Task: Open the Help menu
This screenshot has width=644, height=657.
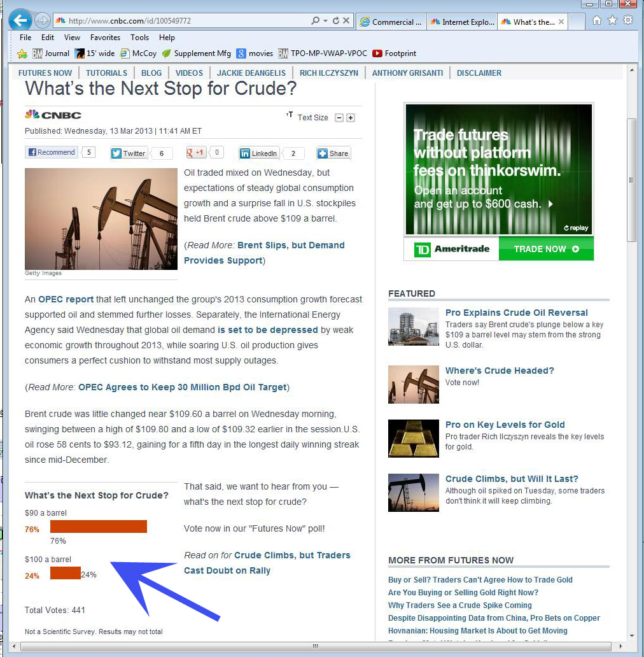Action: coord(167,38)
